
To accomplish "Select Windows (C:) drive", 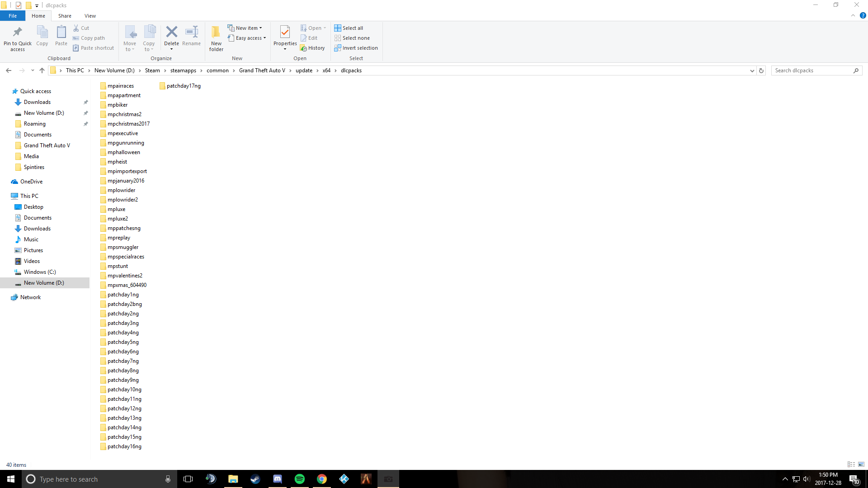I will pos(40,272).
